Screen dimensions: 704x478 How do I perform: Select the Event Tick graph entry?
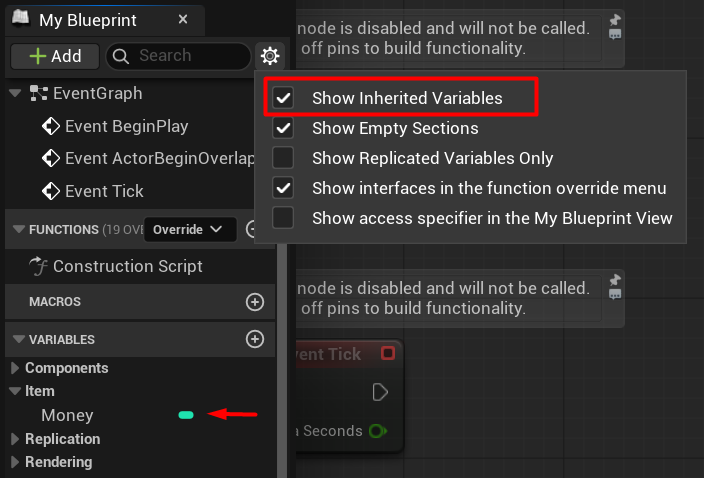tap(104, 191)
